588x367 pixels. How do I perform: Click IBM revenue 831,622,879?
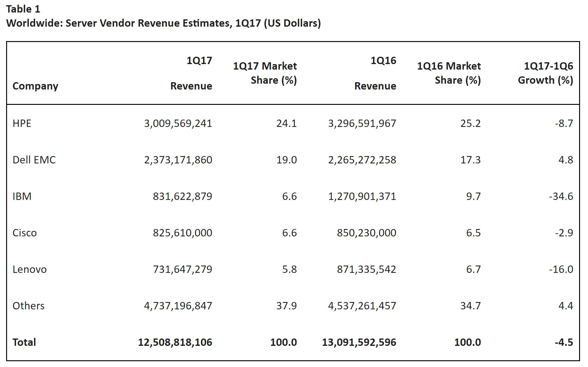(x=183, y=197)
